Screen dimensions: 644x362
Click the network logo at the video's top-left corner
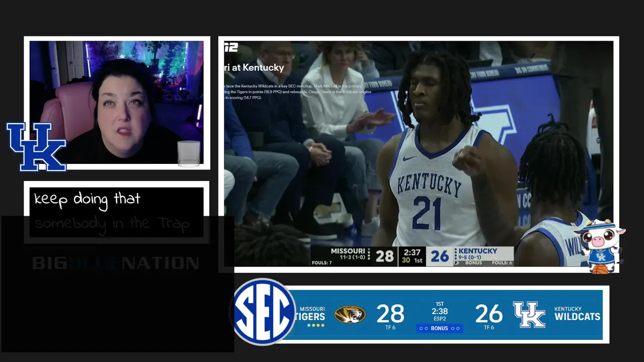231,47
